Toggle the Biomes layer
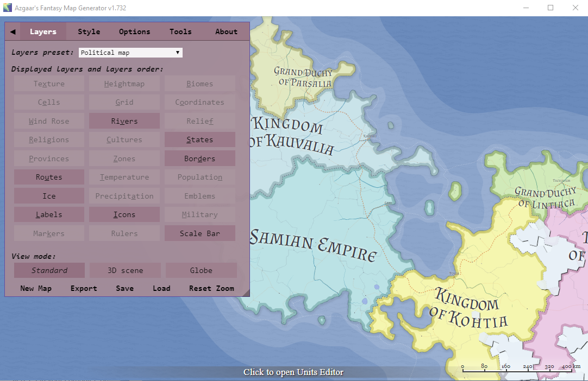 click(200, 84)
